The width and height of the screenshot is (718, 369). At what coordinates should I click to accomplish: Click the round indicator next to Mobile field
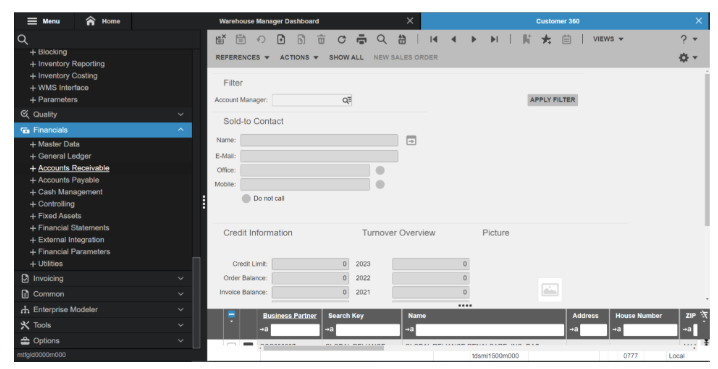pyautogui.click(x=380, y=184)
